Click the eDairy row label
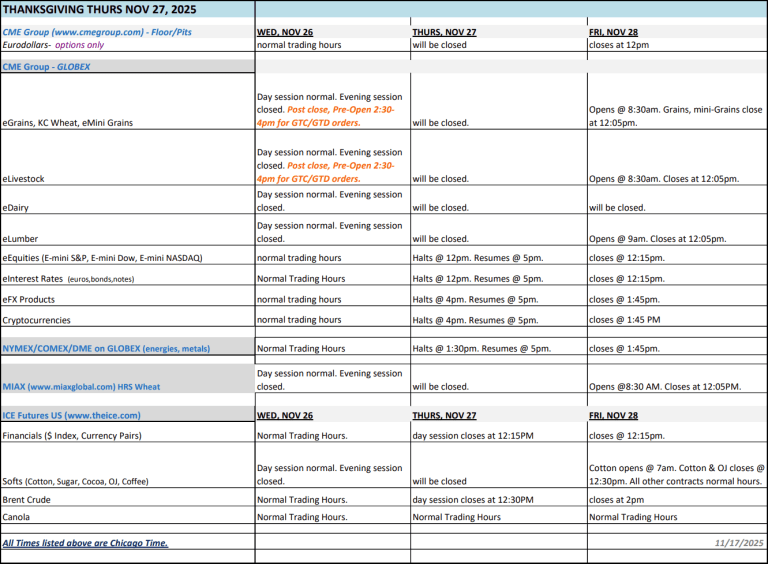The image size is (768, 564). coord(17,208)
